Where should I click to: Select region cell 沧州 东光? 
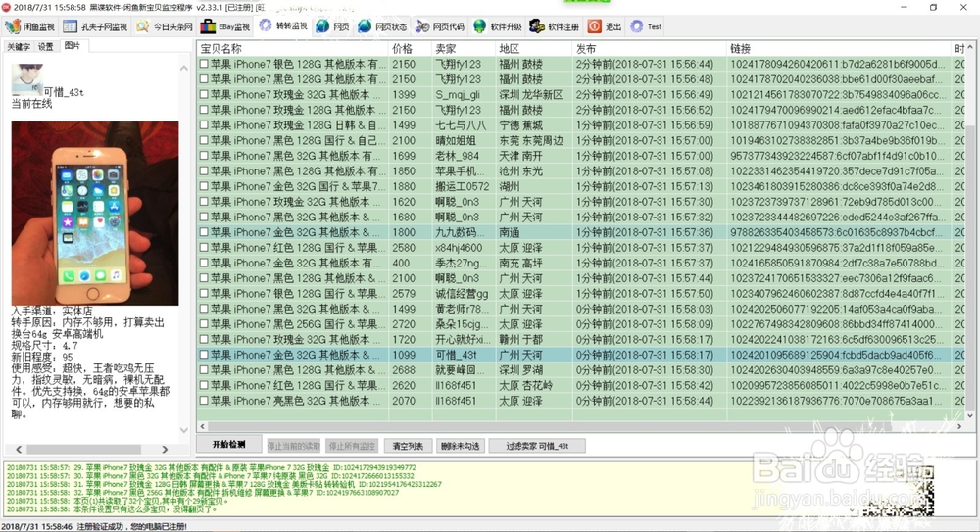[534, 171]
